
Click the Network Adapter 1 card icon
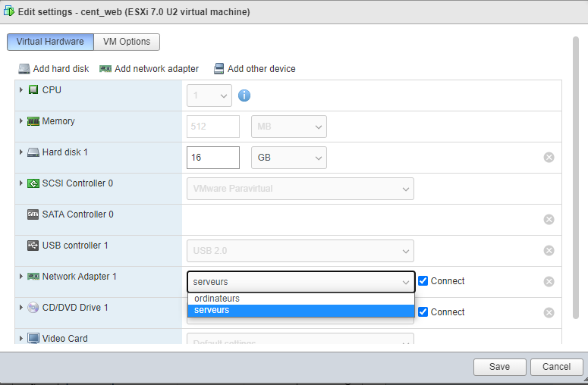33,277
